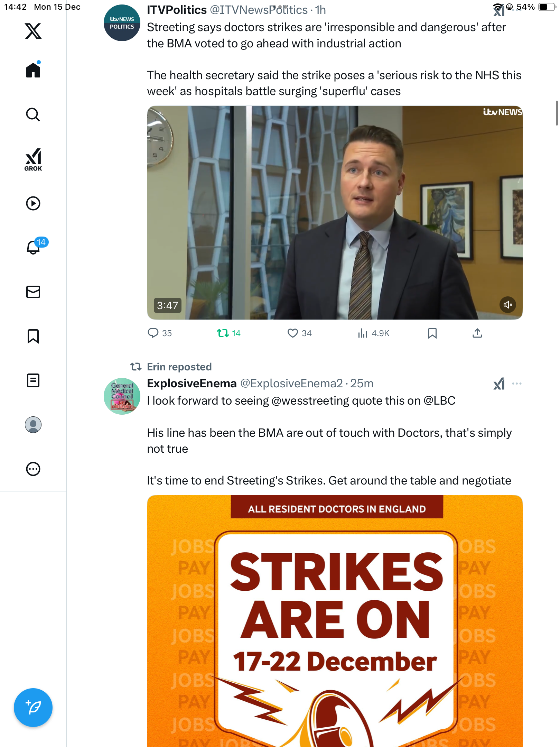Expand the More circle menu in sidebar
Screen dimensions: 560x747
click(x=33, y=469)
